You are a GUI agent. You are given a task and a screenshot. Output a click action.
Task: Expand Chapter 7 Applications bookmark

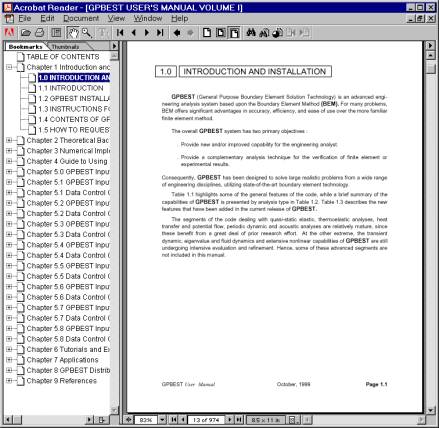(x=9, y=360)
